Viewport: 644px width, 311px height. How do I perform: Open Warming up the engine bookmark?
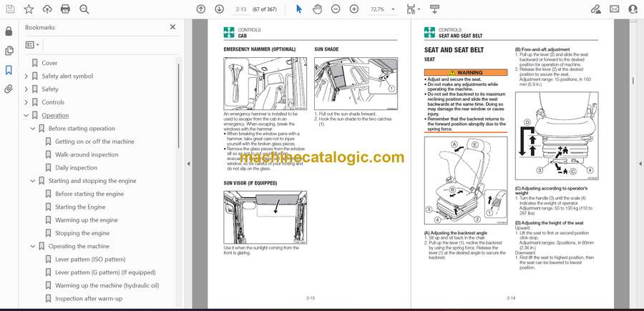coord(87,220)
